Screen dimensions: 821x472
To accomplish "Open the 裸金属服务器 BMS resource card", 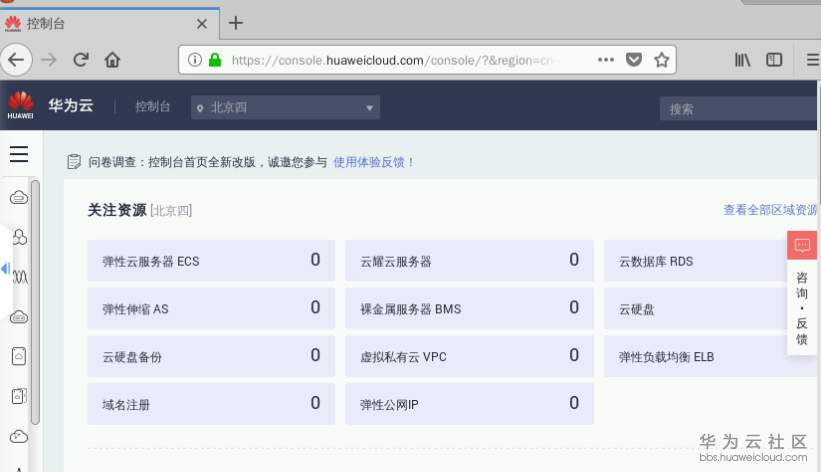I will (x=469, y=308).
